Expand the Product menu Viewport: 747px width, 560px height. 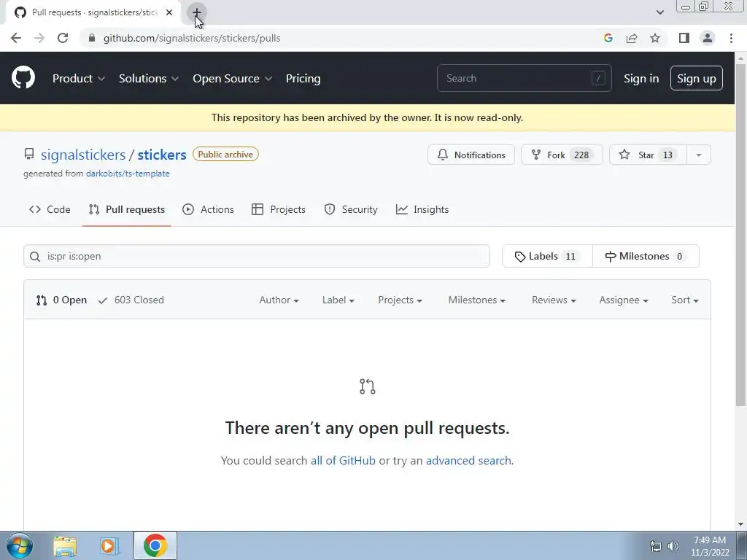[79, 79]
